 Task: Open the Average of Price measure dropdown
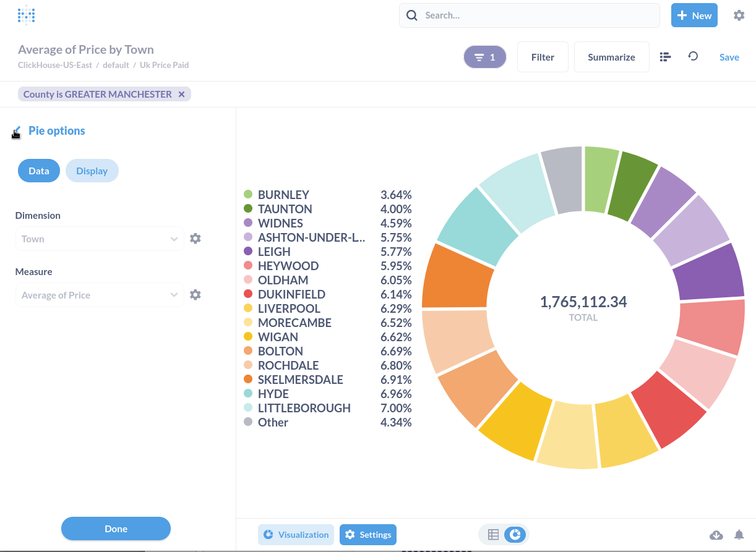point(99,294)
